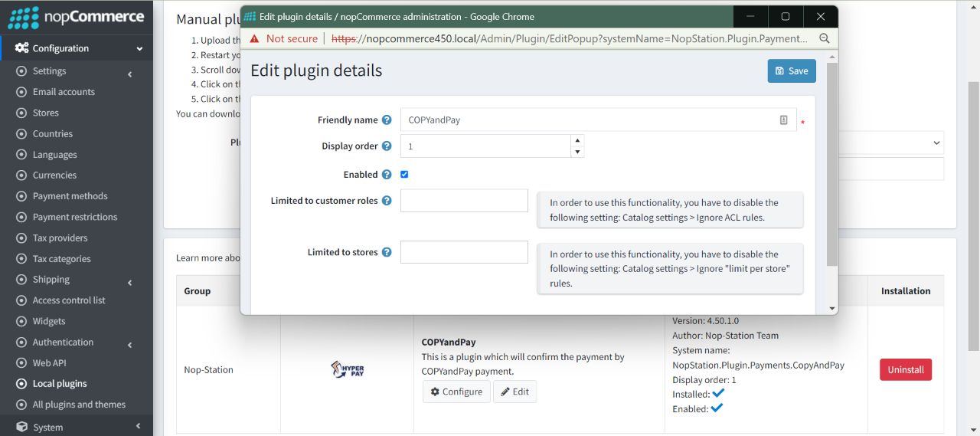
Task: Select Local plugins in sidebar
Action: pos(60,384)
